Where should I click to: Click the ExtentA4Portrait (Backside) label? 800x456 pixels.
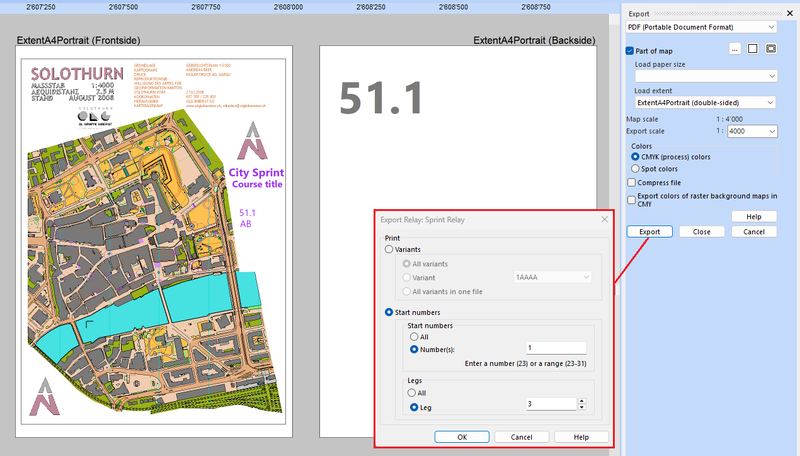point(534,40)
